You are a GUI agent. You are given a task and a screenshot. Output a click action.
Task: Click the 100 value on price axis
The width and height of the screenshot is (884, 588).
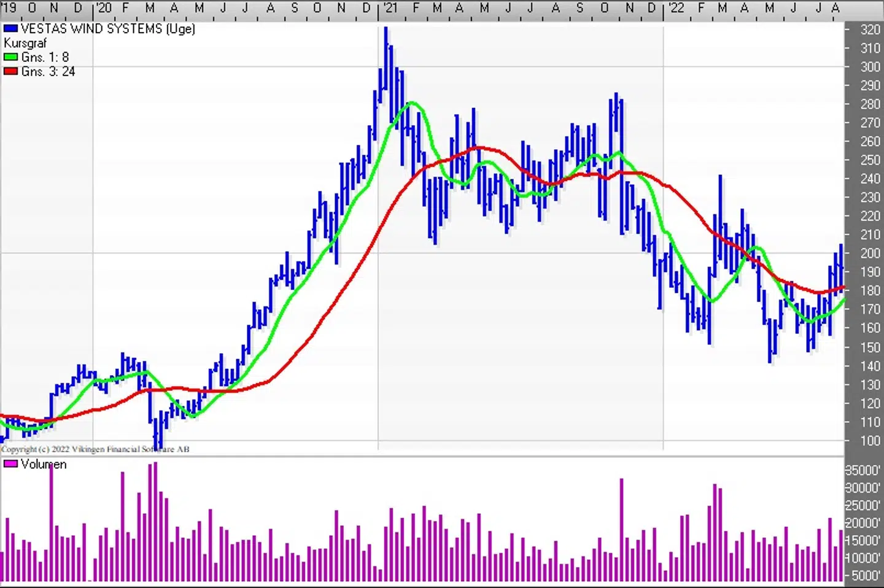pyautogui.click(x=870, y=441)
